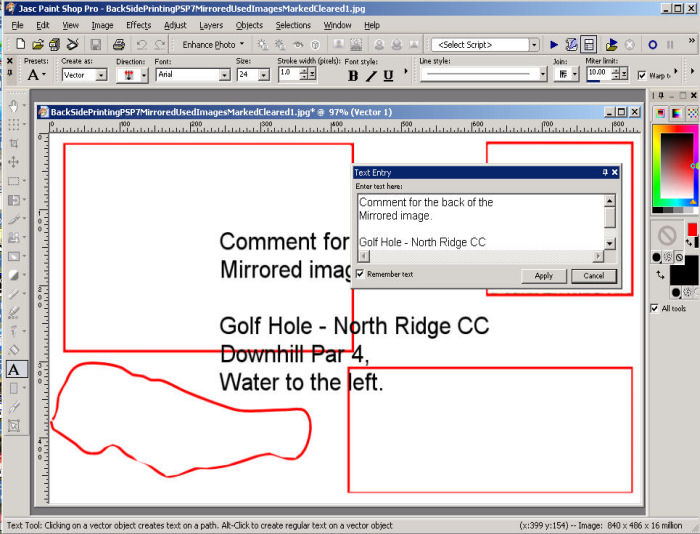Image resolution: width=700 pixels, height=534 pixels.
Task: Click the Print icon in the toolbar
Action: [x=118, y=45]
